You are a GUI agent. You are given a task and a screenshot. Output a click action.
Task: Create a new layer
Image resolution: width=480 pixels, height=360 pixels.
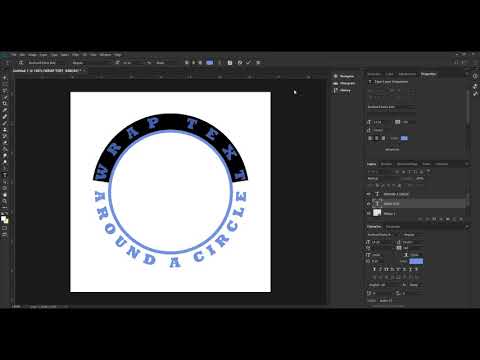(x=454, y=219)
